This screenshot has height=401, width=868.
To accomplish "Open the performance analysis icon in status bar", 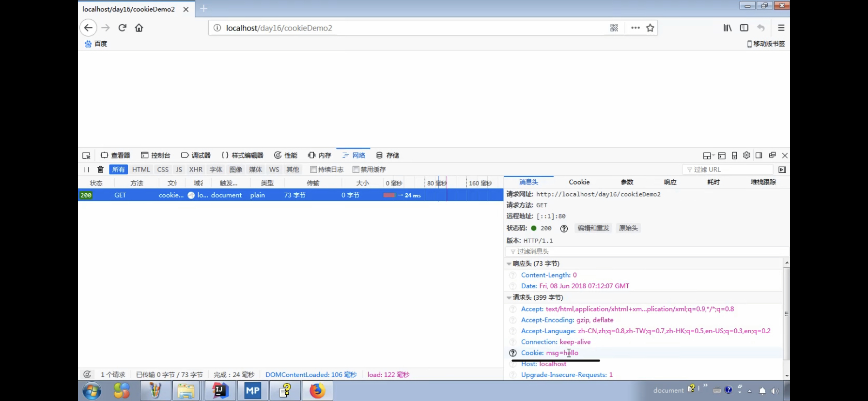I will [87, 374].
